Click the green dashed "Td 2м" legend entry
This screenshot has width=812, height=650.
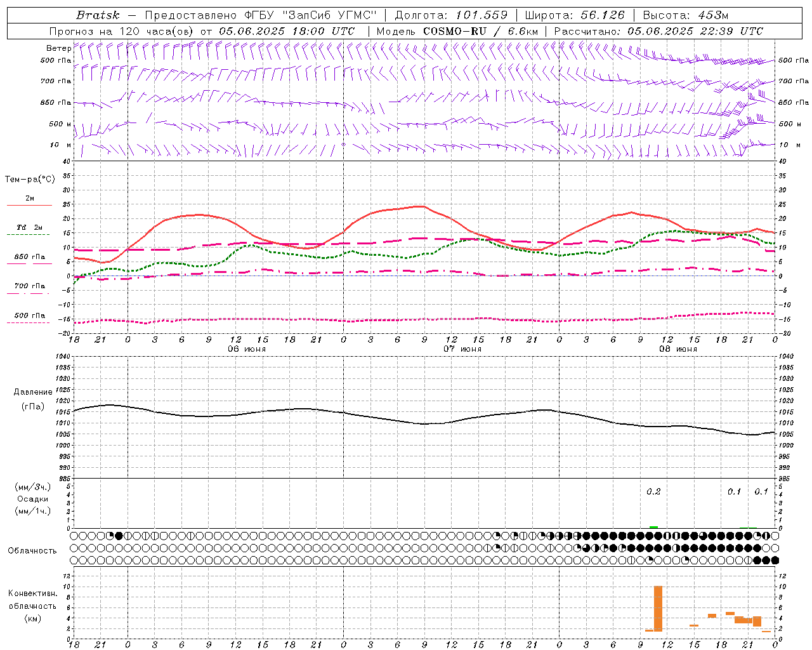(x=29, y=230)
